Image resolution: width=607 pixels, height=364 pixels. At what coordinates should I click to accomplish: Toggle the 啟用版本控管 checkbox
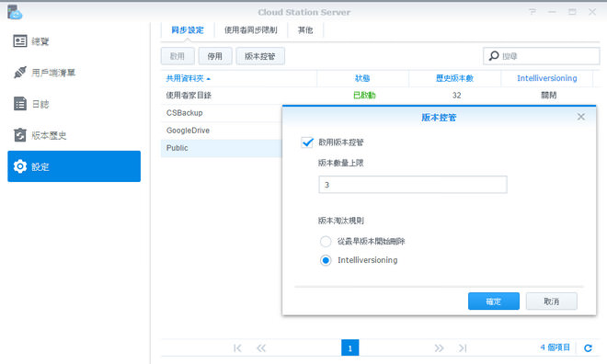[307, 142]
